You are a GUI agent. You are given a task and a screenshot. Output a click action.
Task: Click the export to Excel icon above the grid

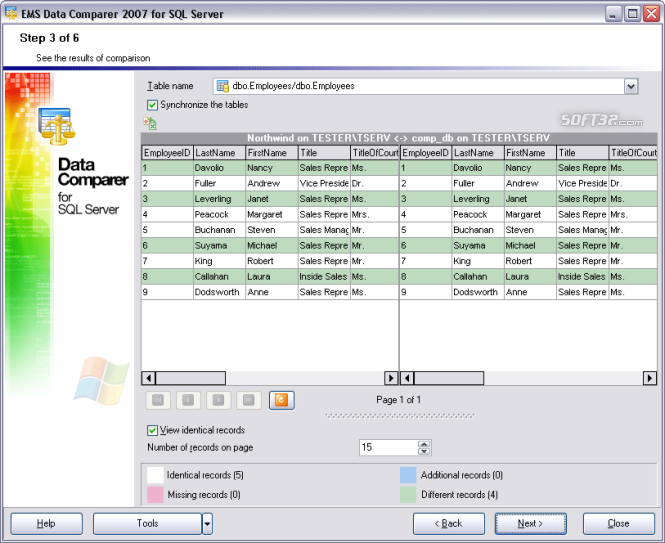[150, 123]
